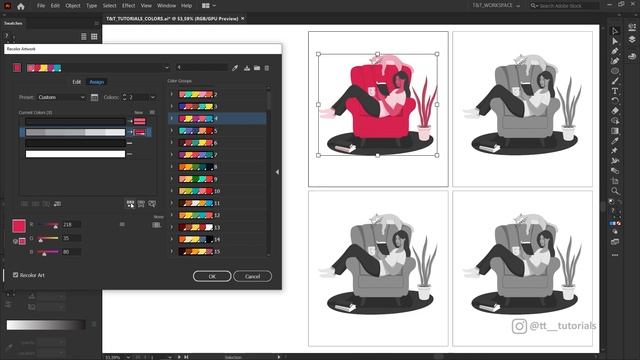Toggle the Recolor Art checkbox
Image resolution: width=640 pixels, height=360 pixels.
16,275
